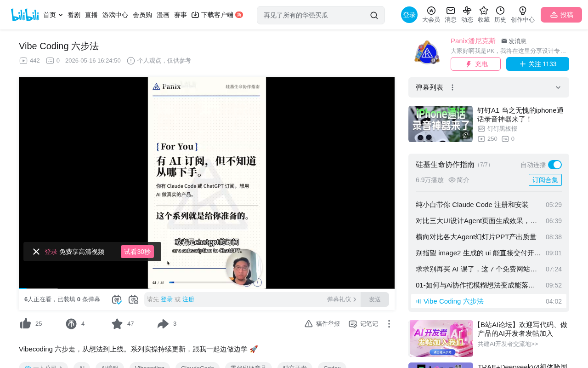Click 注册 link in danmaku input
The height and width of the screenshot is (368, 588).
[188, 299]
